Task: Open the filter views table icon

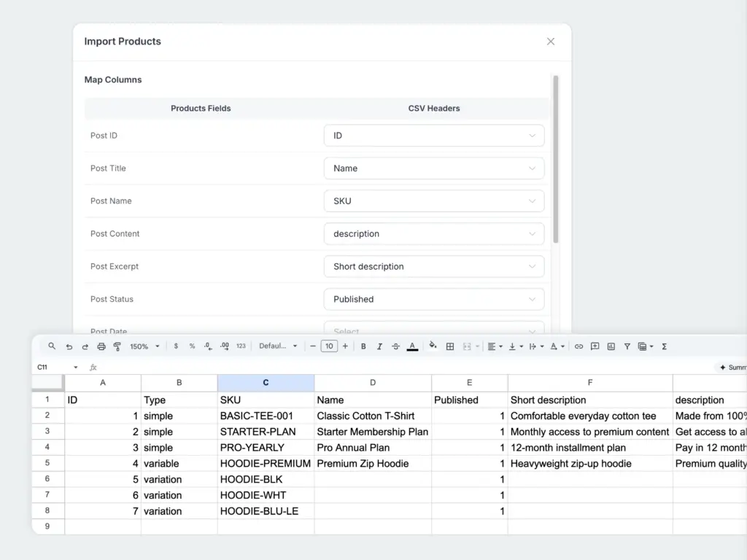Action: (646, 346)
